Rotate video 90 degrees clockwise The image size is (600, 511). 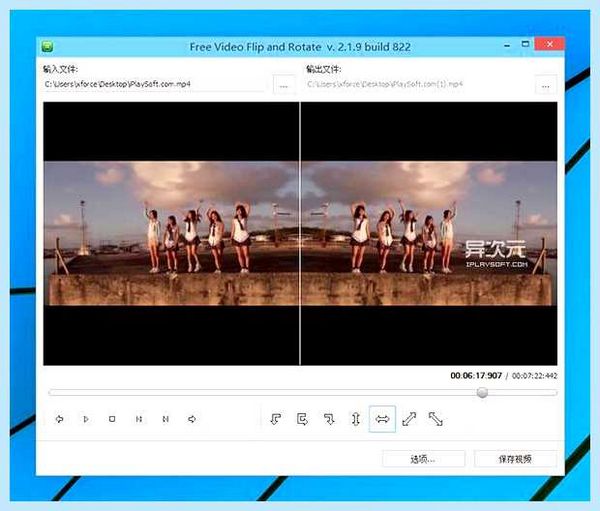pyautogui.click(x=329, y=419)
